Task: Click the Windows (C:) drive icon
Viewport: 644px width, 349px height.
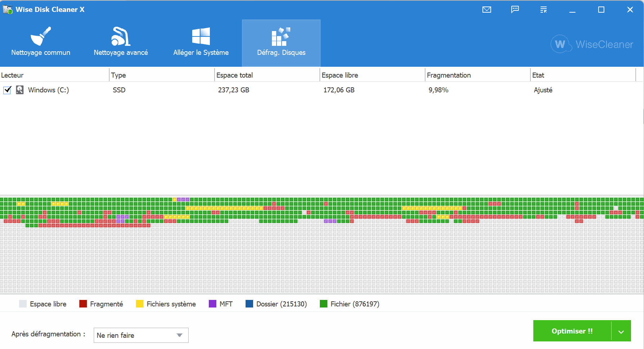Action: [20, 90]
